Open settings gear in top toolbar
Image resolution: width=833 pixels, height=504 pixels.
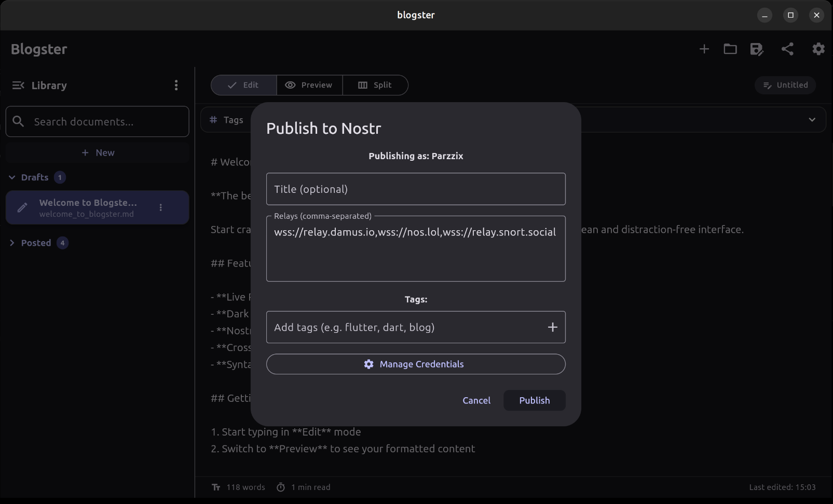(818, 49)
